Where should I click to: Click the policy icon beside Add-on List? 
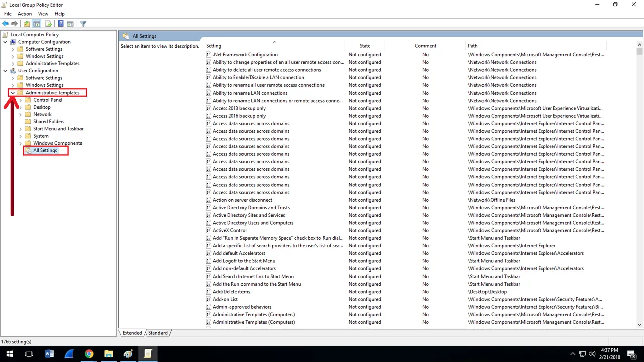point(209,299)
